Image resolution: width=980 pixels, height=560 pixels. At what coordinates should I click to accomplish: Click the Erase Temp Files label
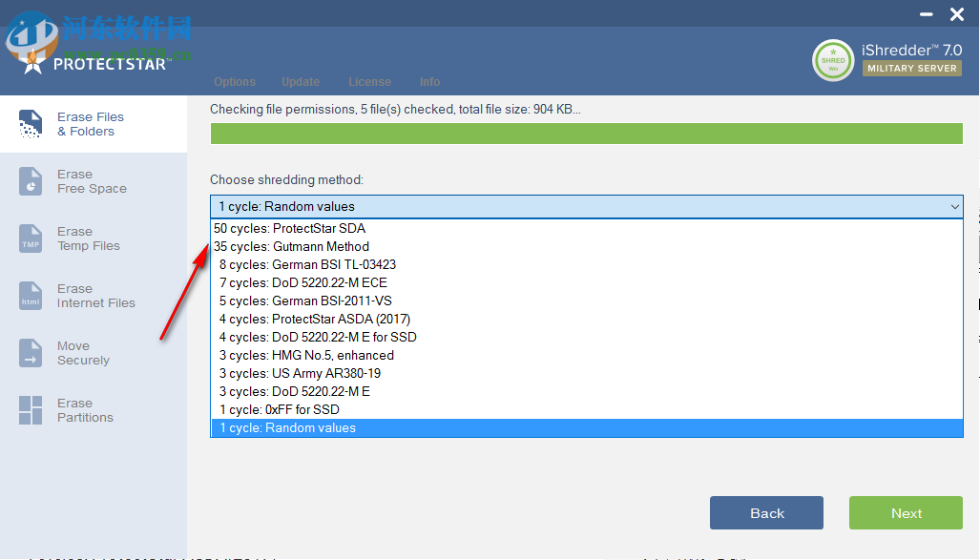pyautogui.click(x=88, y=239)
